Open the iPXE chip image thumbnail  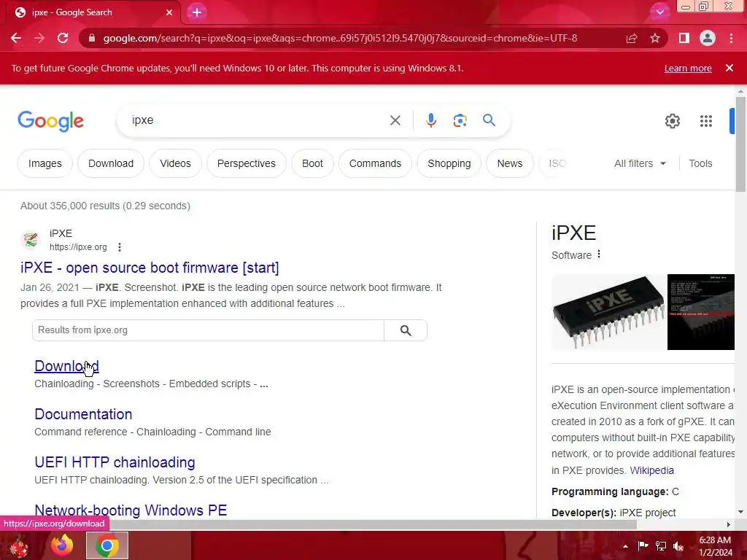coord(608,312)
